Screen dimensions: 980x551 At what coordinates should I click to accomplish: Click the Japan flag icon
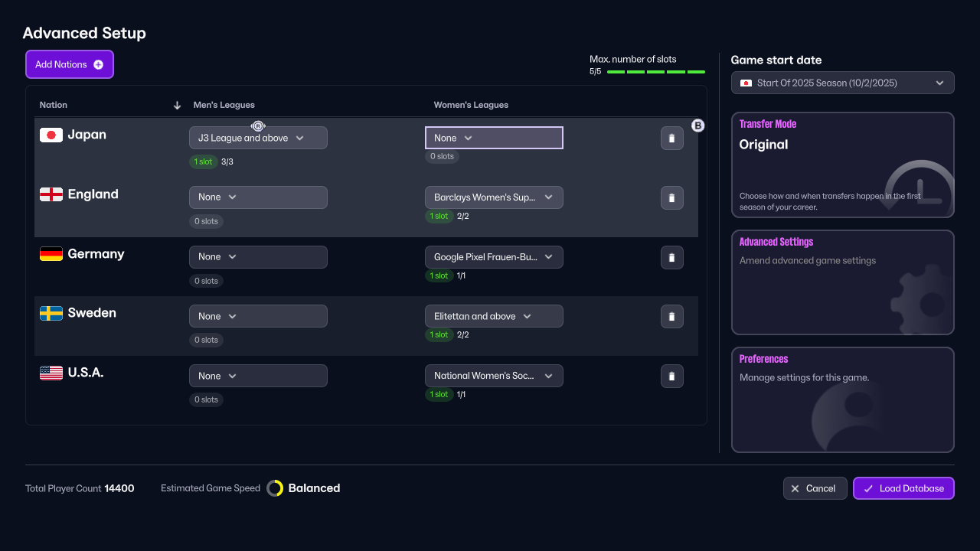coord(51,135)
